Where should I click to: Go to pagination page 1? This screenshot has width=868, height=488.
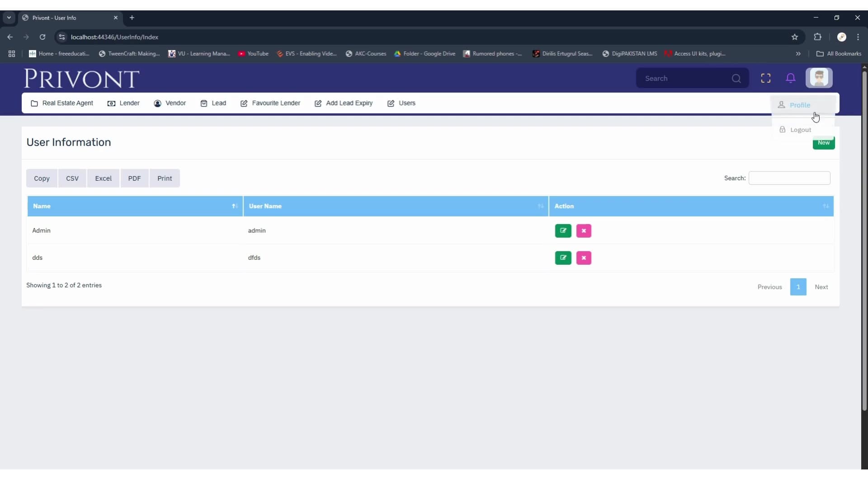798,287
